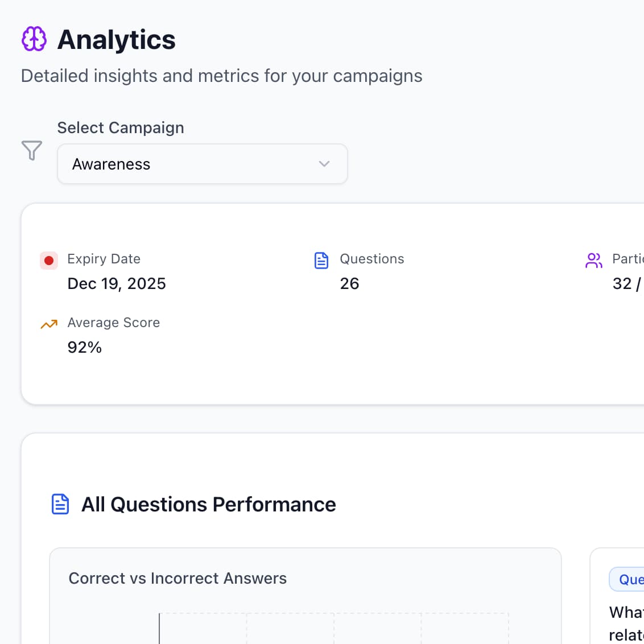The image size is (644, 644).
Task: Expand the campaign list via chevron arrow
Action: coord(324,164)
